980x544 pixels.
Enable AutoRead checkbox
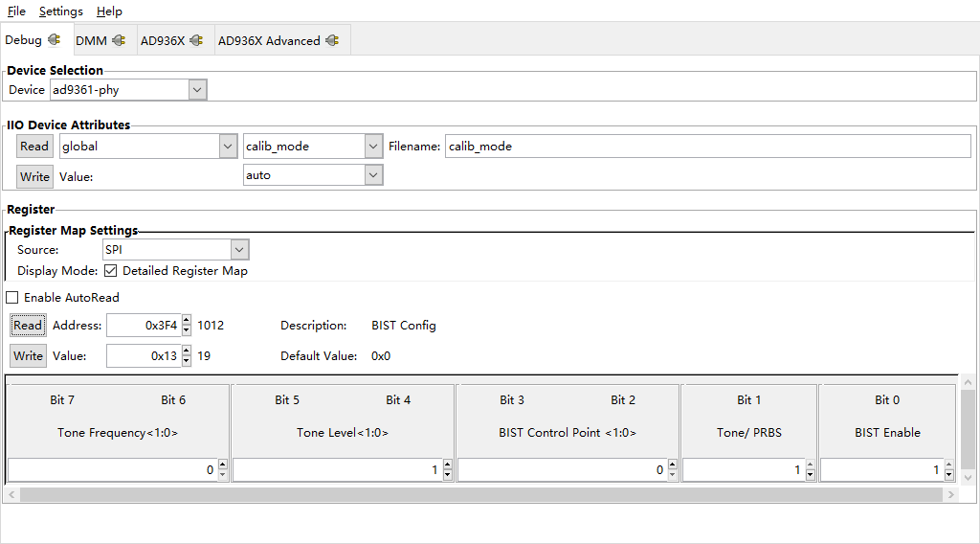click(11, 298)
